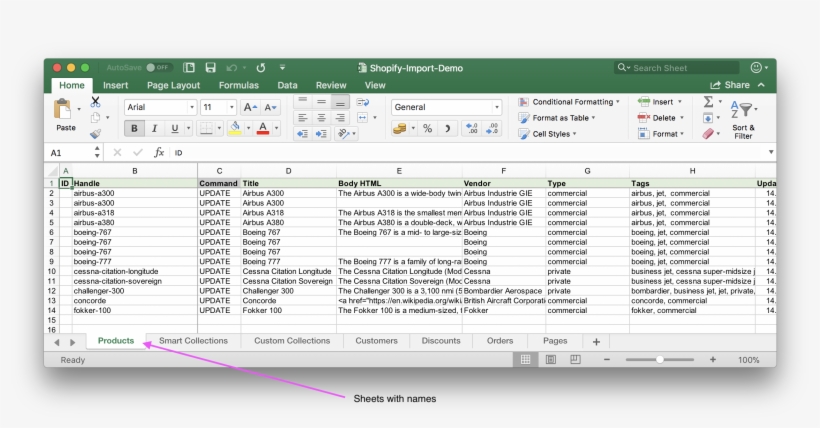820x428 pixels.
Task: Open Conditional Formatting dropdown
Action: pos(569,102)
